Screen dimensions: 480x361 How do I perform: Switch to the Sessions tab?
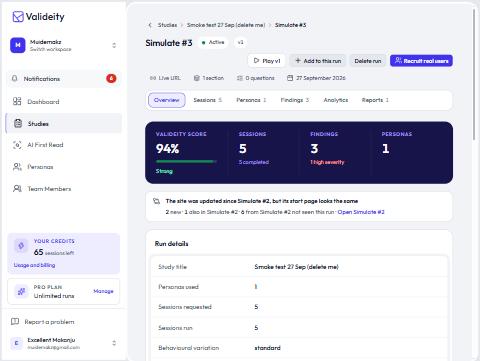point(207,100)
